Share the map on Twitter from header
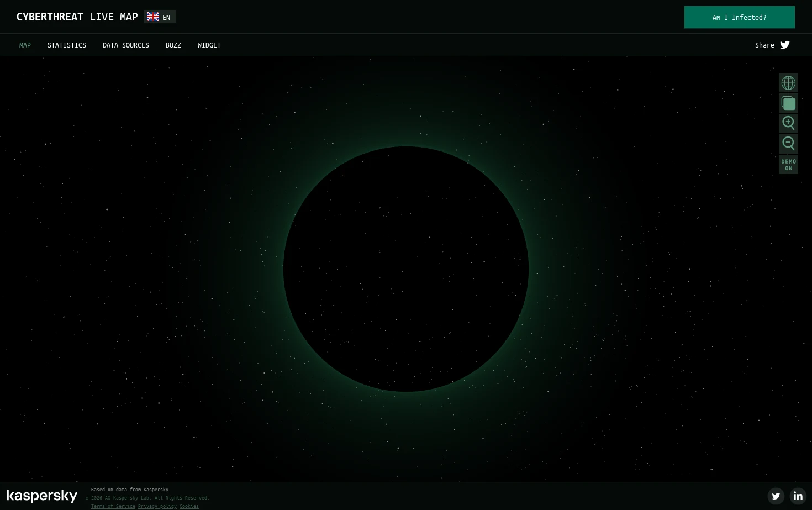Image resolution: width=812 pixels, height=510 pixels. pyautogui.click(x=785, y=45)
